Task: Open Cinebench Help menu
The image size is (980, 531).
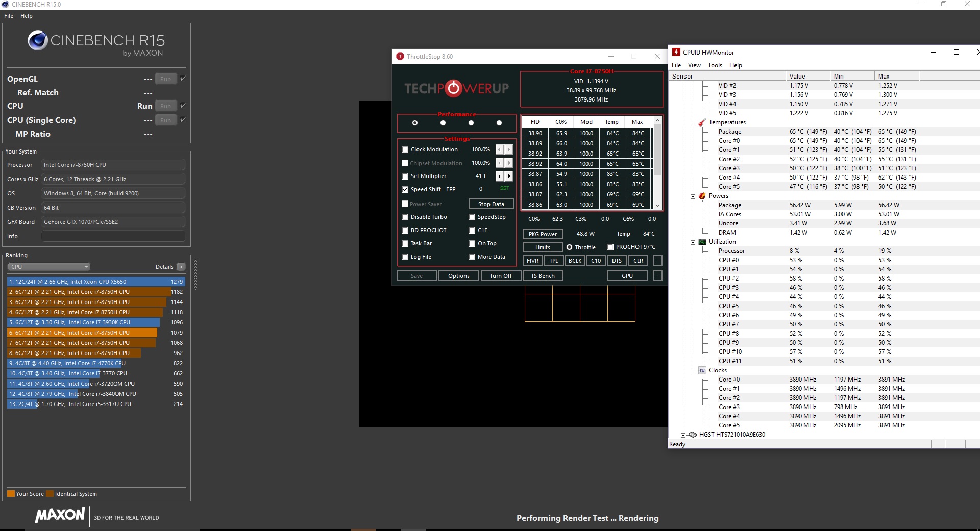Action: tap(27, 16)
